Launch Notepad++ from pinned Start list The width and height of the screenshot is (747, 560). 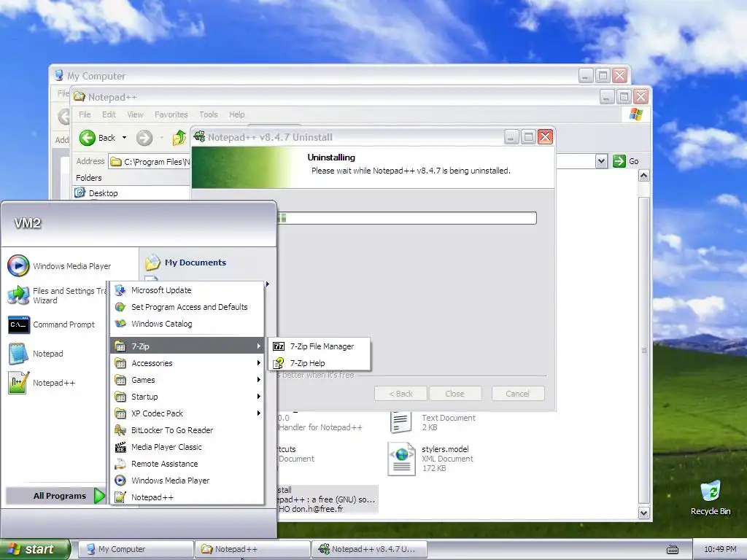tap(42, 383)
